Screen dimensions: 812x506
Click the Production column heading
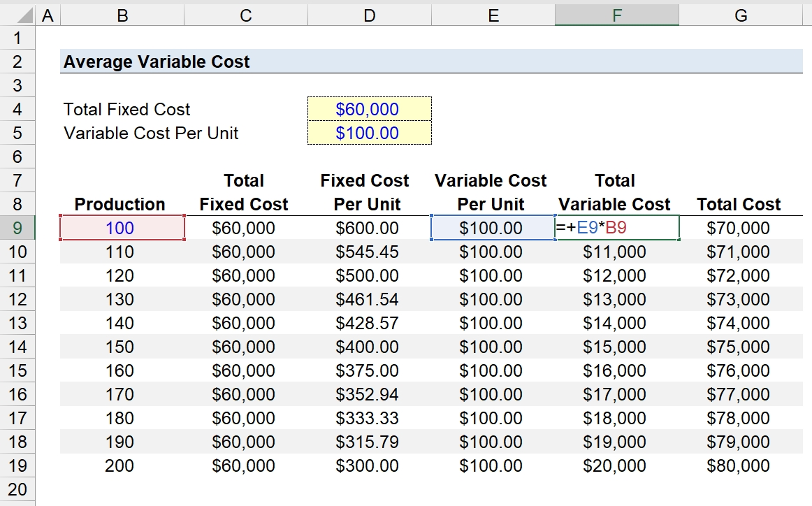click(119, 204)
